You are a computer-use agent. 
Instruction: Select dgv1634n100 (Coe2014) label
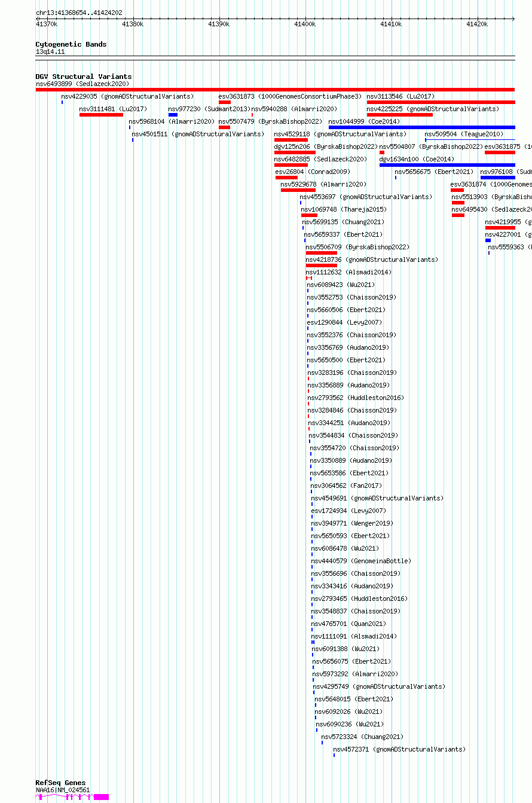pyautogui.click(x=417, y=159)
